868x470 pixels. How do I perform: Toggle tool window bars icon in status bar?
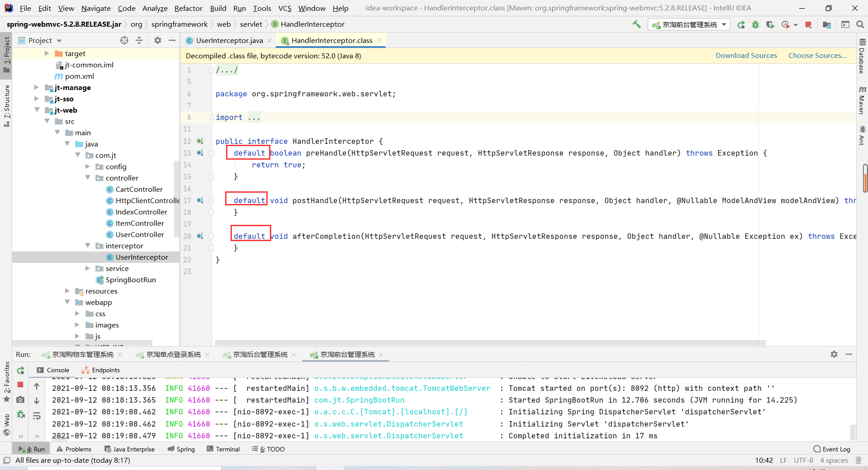coord(6,460)
